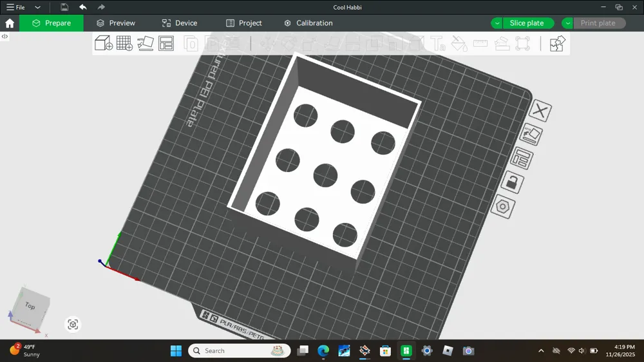Open the Camera app from the taskbar
This screenshot has width=644, height=362.
tap(469, 350)
